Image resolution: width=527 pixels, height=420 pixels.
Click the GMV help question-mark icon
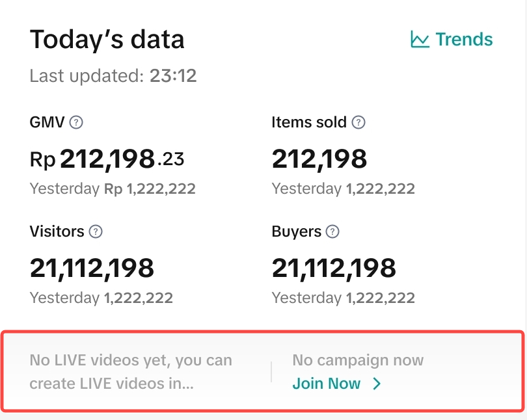pos(77,122)
